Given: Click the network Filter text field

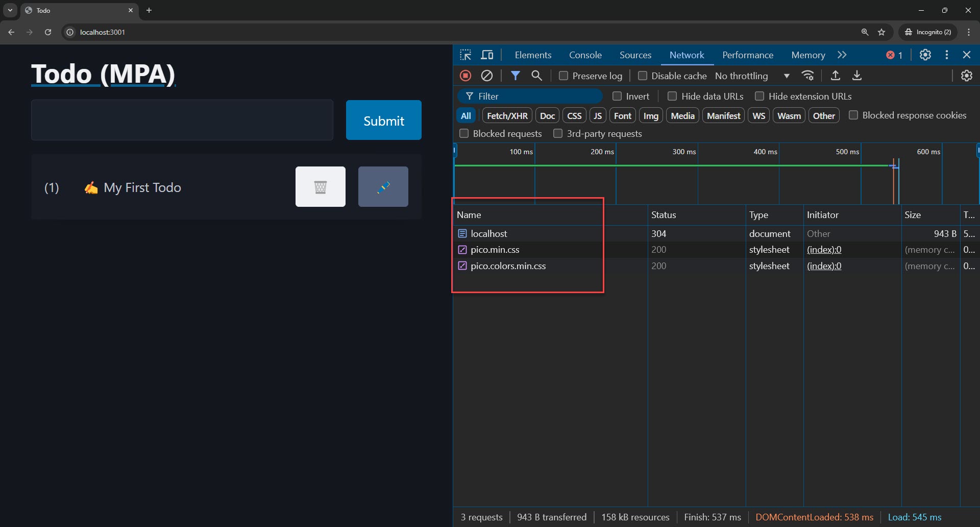Looking at the screenshot, I should click(x=530, y=96).
